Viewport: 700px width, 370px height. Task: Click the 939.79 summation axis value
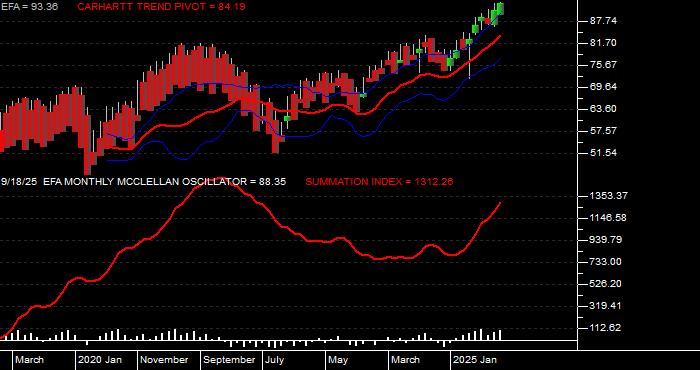click(606, 240)
